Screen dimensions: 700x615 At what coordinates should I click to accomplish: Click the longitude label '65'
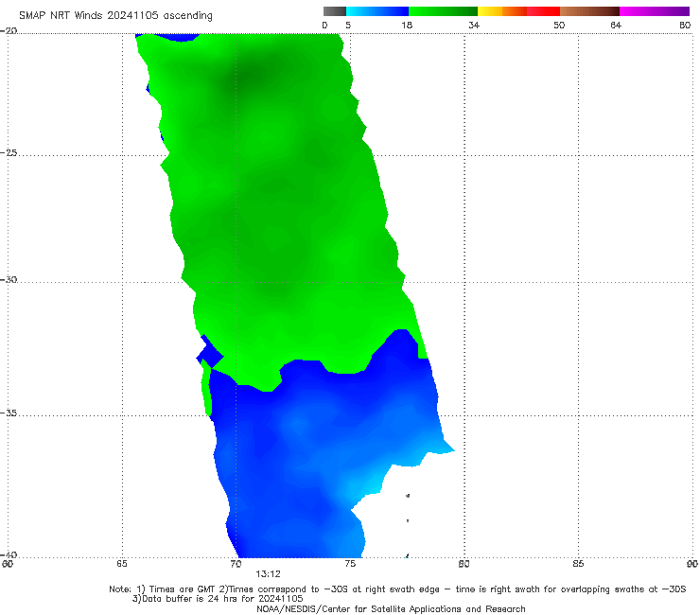122,564
